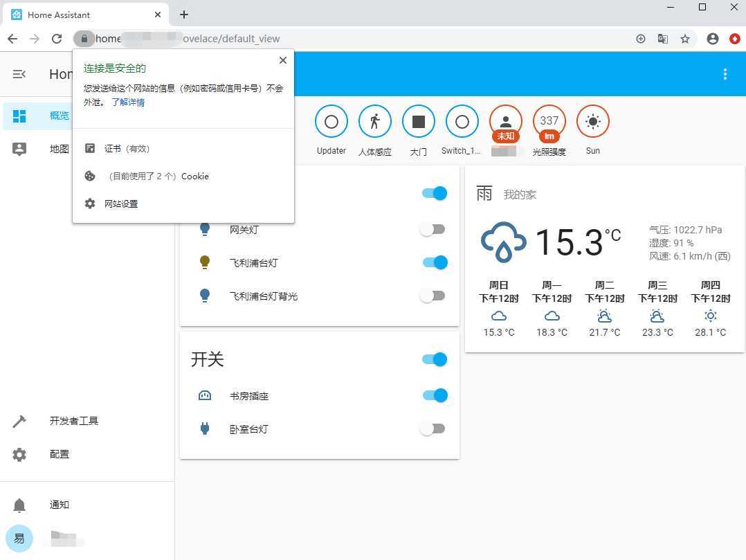Open the Cookie usage entry

pyautogui.click(x=183, y=176)
